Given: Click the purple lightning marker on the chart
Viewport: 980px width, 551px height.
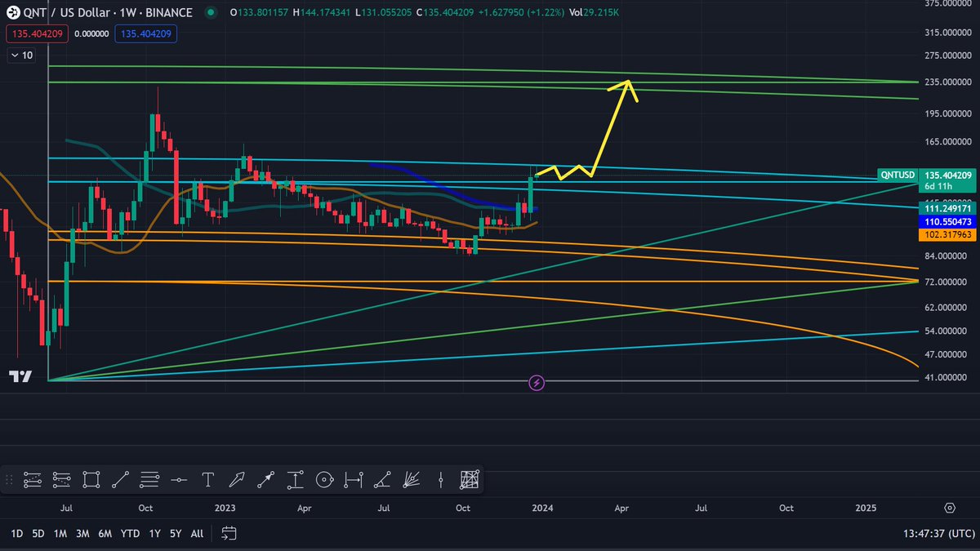Looking at the screenshot, I should [536, 382].
